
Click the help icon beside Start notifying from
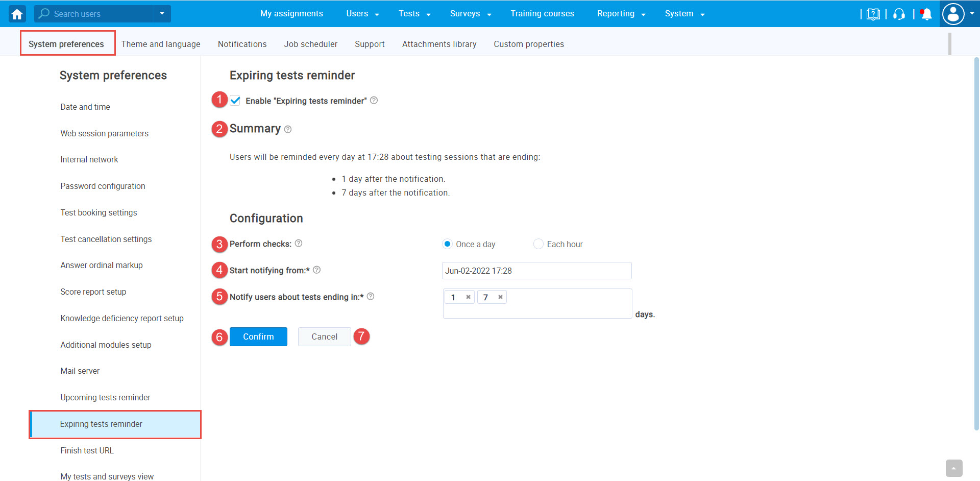(x=317, y=270)
